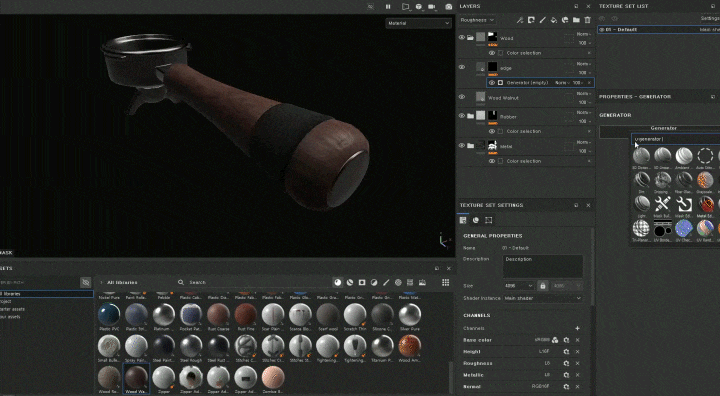
Task: Delete the selected layer with the trash icon
Action: coord(588,20)
